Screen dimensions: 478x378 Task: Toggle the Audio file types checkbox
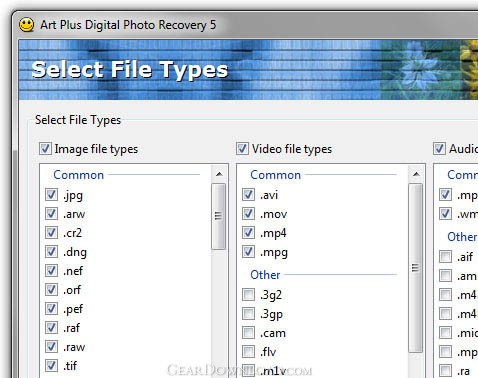(x=439, y=148)
